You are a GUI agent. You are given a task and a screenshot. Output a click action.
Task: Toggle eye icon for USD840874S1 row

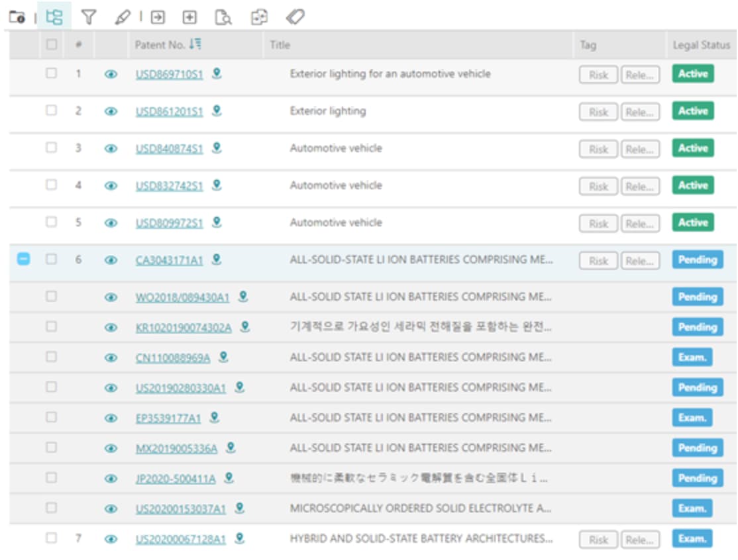click(x=111, y=148)
